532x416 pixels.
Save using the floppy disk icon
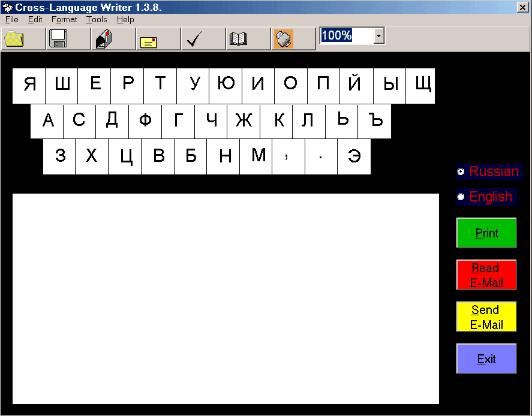(x=68, y=39)
